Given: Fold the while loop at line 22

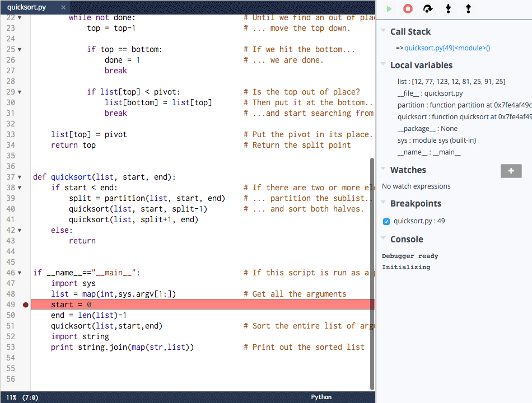Looking at the screenshot, I should 20,18.
